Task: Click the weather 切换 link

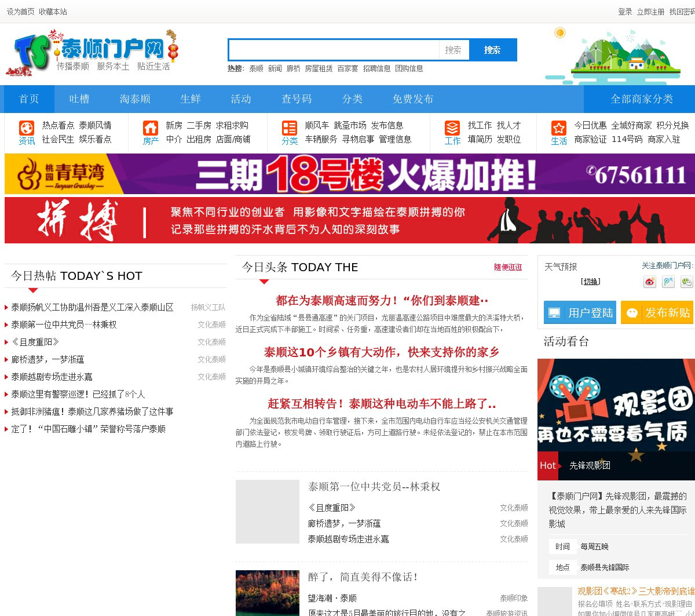Action: tap(591, 282)
